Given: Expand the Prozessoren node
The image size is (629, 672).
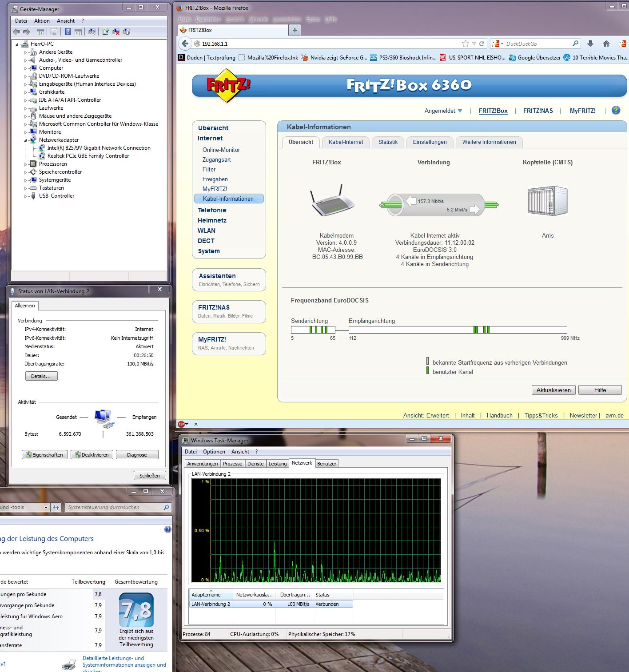Looking at the screenshot, I should [26, 164].
